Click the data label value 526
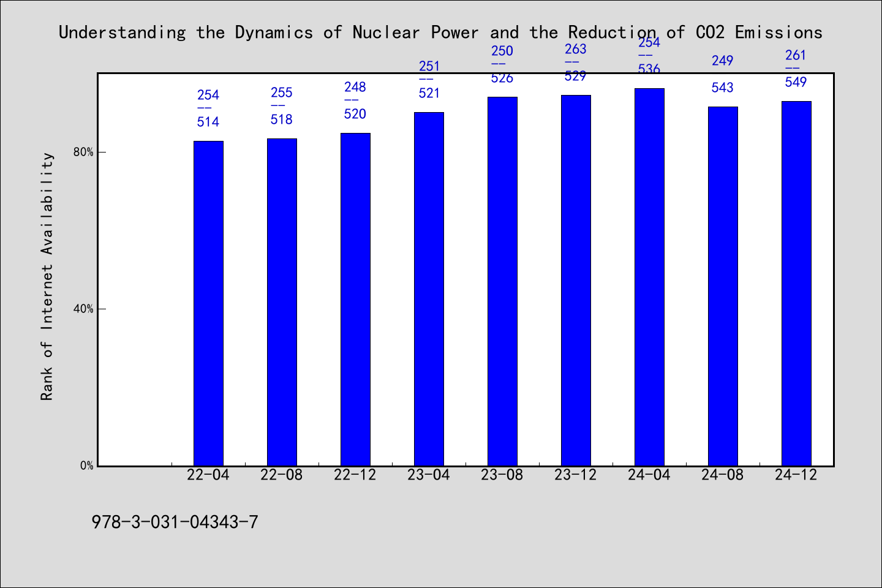This screenshot has height=588, width=882. (502, 78)
